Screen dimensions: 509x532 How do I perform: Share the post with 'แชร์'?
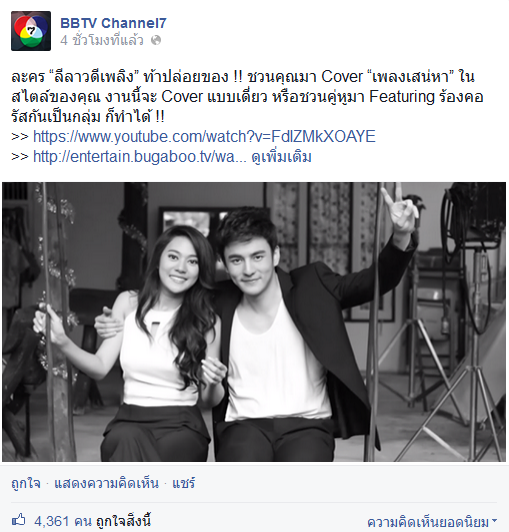(x=184, y=483)
